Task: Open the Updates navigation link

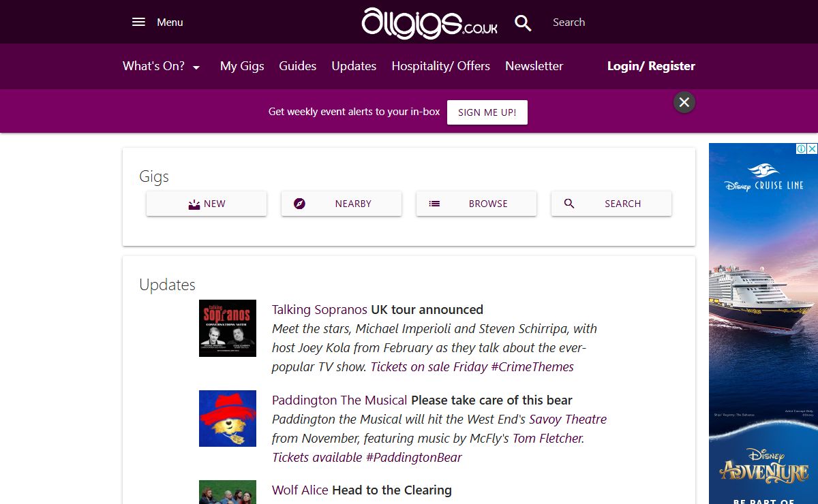Action: [354, 66]
